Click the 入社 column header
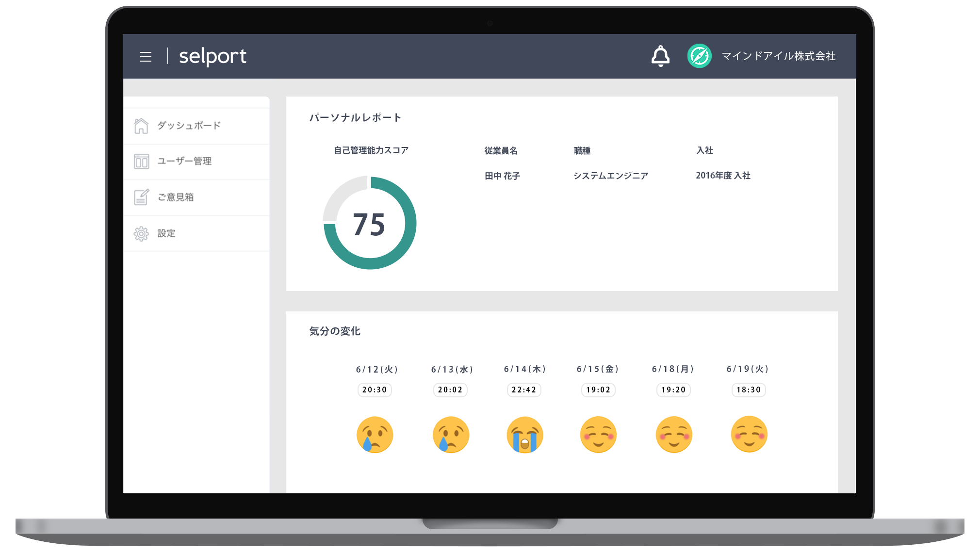Viewport: 980px width, 553px height. (x=705, y=150)
